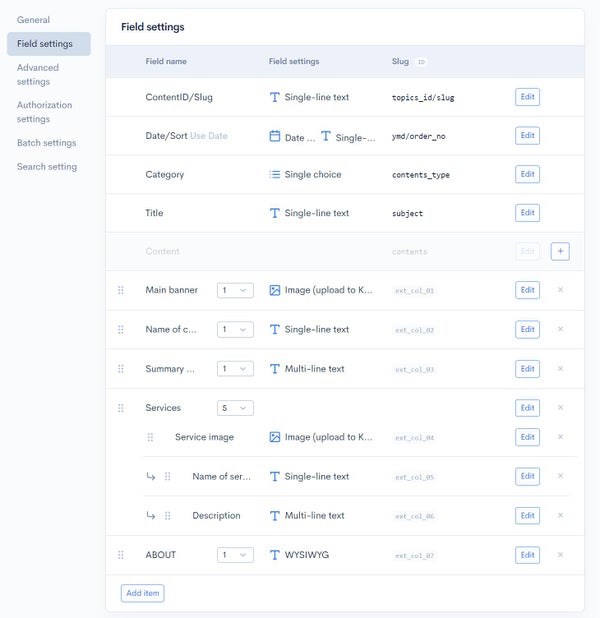Select Field settings in sidebar
Screen dimensions: 600x618
49,44
